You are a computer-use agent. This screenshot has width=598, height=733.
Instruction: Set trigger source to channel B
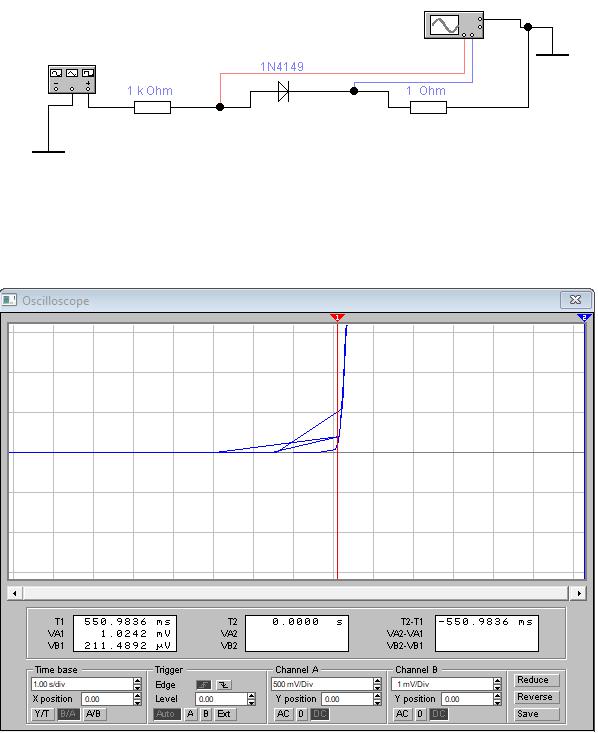[205, 714]
